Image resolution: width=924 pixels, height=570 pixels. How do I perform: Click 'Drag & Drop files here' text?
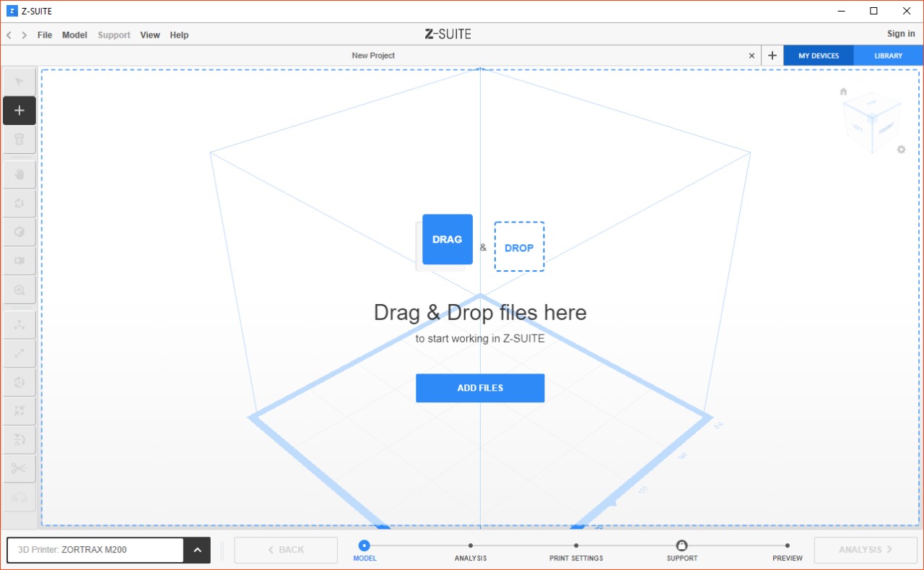coord(480,312)
